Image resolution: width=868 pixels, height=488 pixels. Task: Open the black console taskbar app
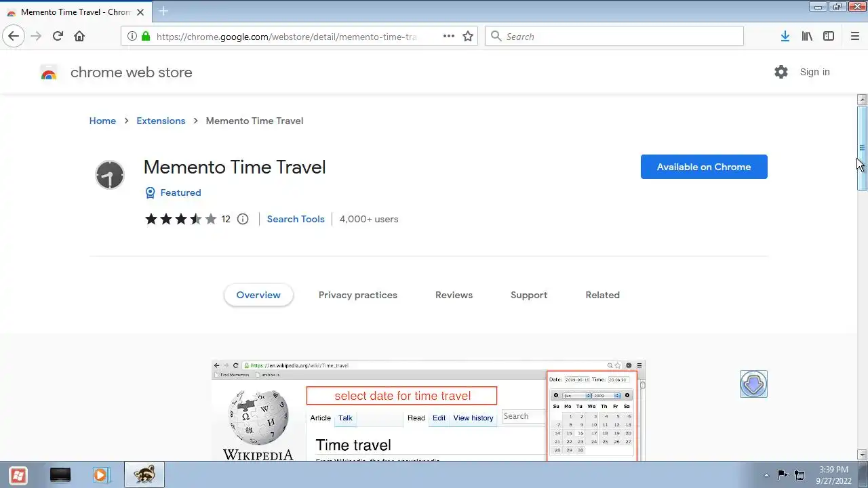coord(60,475)
